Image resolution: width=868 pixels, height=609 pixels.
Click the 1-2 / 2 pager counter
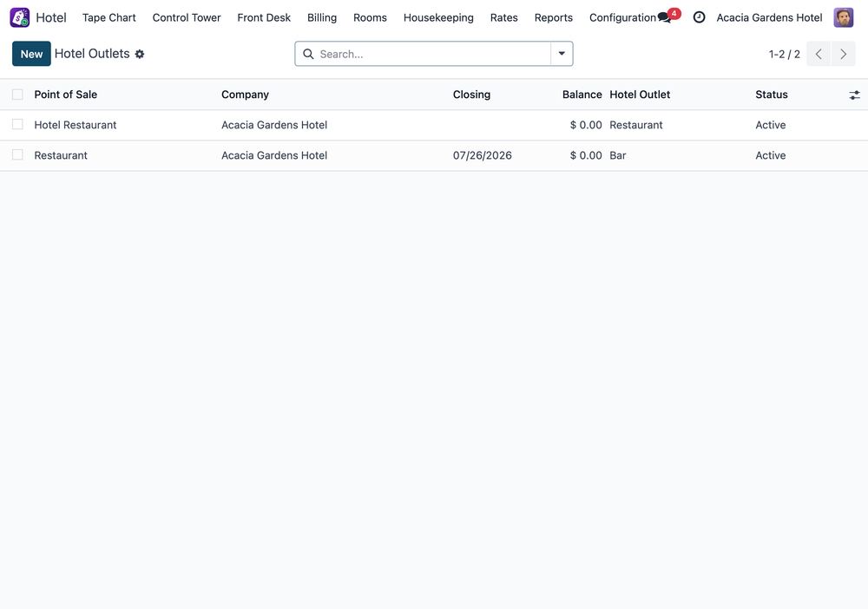(x=784, y=54)
